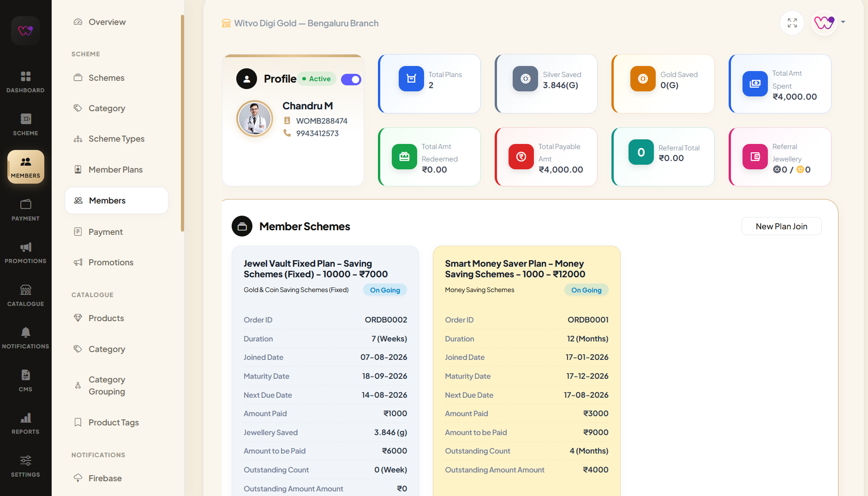Expand the account dropdown arrow
This screenshot has height=496, width=868.
pos(843,22)
